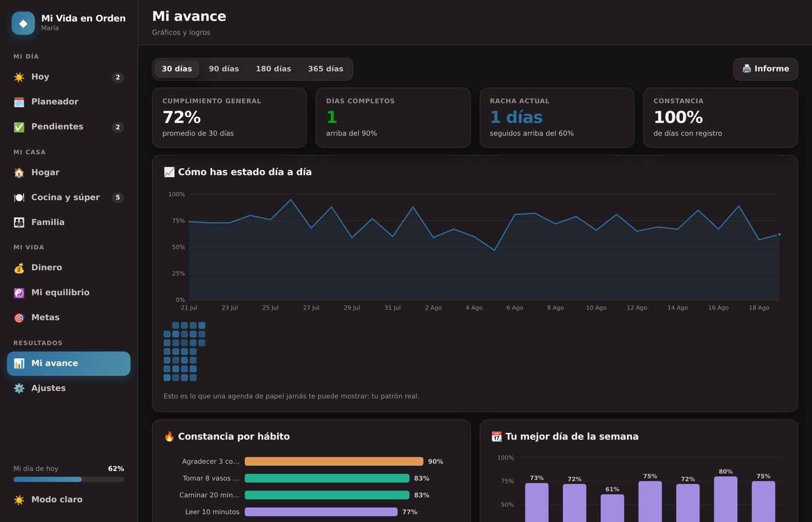Screen dimensions: 812x522
Task: Switch range to 90 días
Action: pos(224,69)
